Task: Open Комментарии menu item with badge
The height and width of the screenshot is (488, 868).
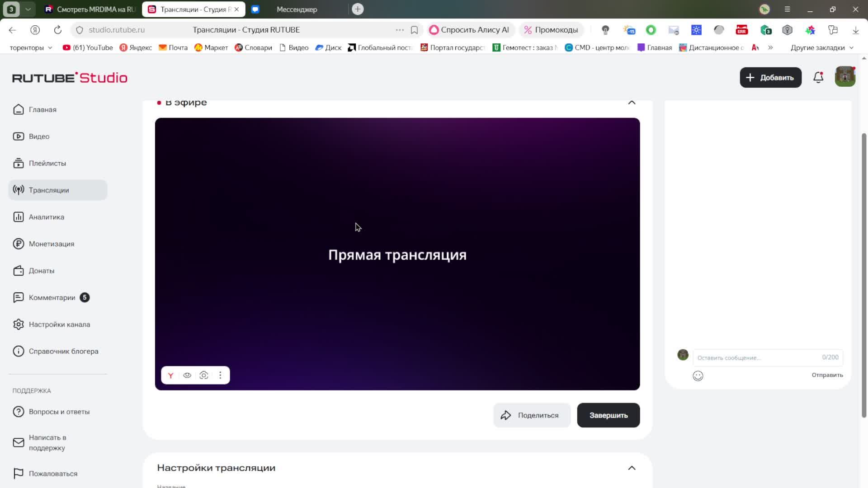Action: (52, 297)
